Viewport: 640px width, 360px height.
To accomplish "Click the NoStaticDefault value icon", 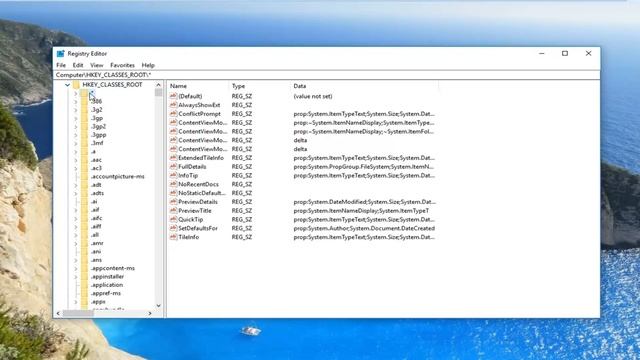I will (173, 193).
